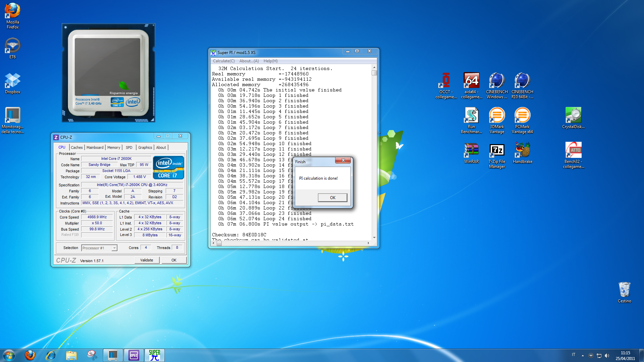Viewport: 644px width, 362px height.
Task: Click the Validate button in CPU-Z
Action: click(147, 260)
